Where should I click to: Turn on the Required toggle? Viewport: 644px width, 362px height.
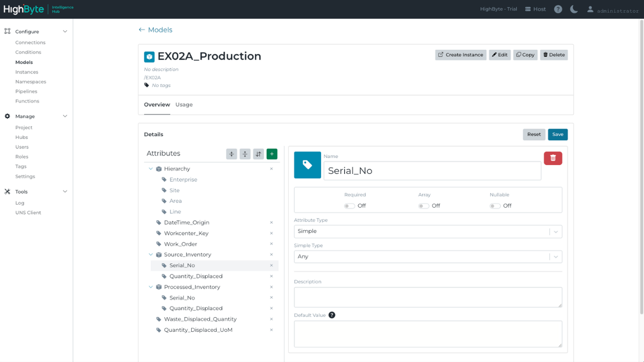[349, 206]
